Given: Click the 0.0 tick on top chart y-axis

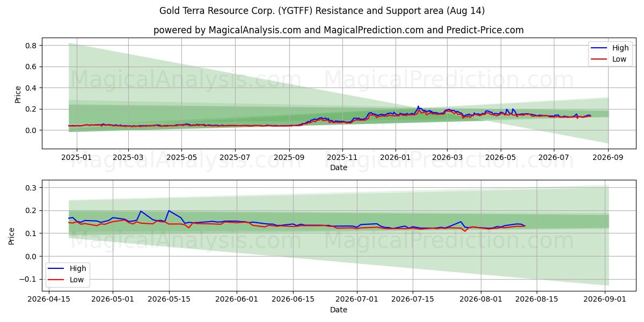Looking at the screenshot, I should [31, 130].
